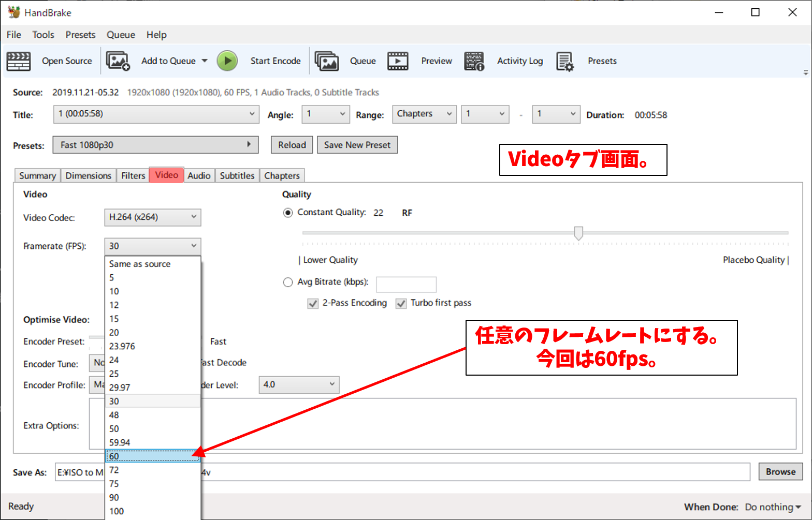Select 50 in framerate list
This screenshot has height=520, width=812.
click(x=153, y=428)
